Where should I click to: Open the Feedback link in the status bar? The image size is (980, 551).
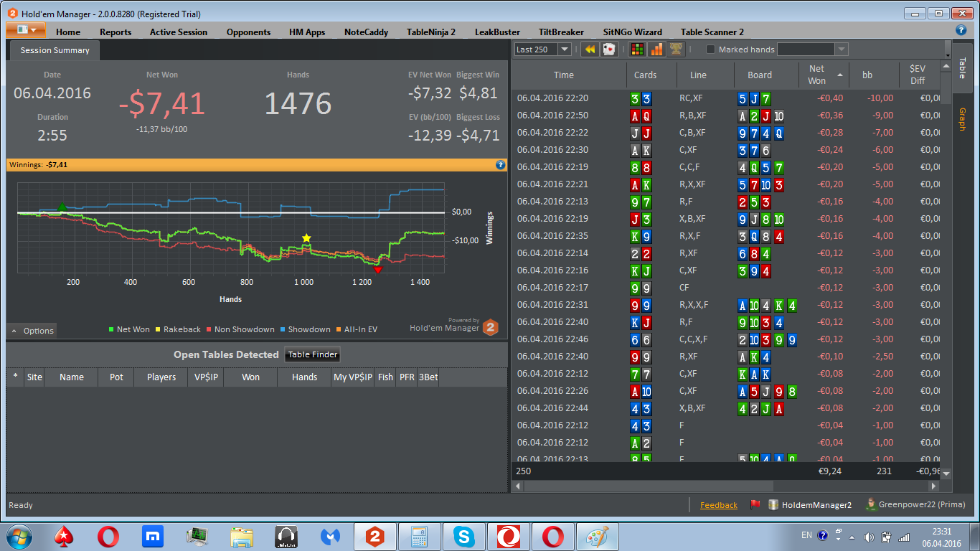pos(719,505)
